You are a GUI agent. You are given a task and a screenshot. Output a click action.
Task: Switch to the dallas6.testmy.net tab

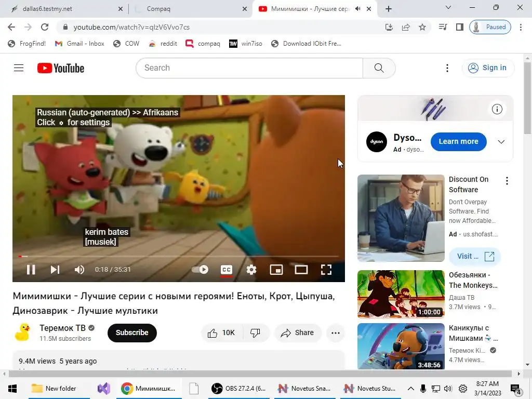tap(64, 9)
